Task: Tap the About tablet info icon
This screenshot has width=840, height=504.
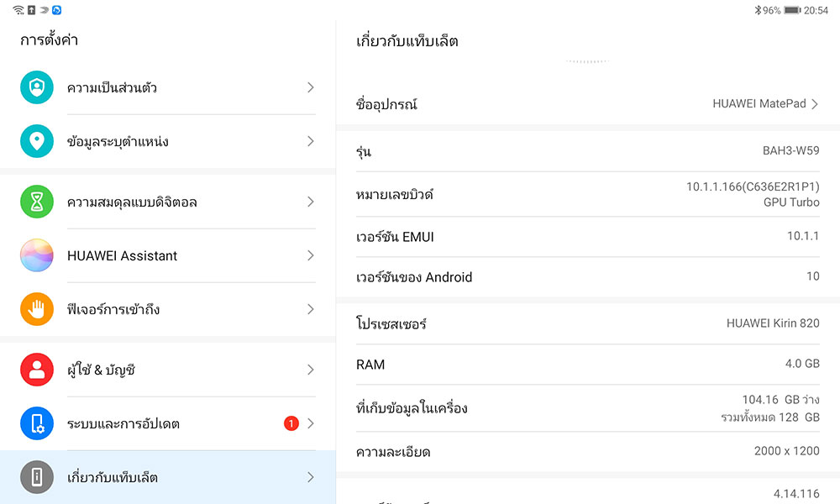Action: tap(37, 477)
